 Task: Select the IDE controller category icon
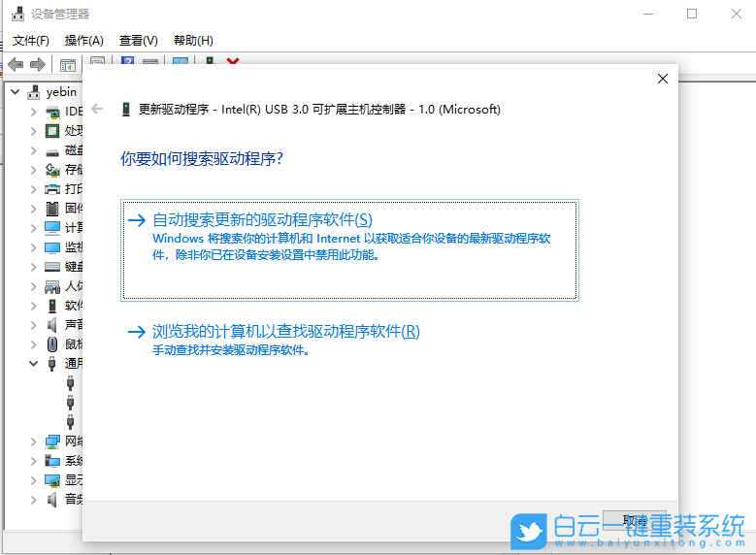52,112
